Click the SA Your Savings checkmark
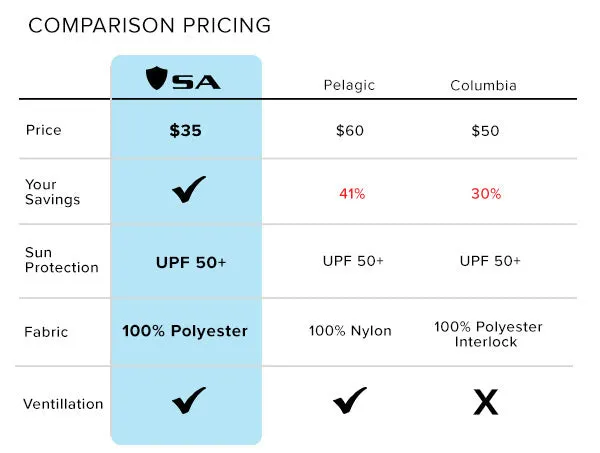This screenshot has height=453, width=600. tap(189, 189)
